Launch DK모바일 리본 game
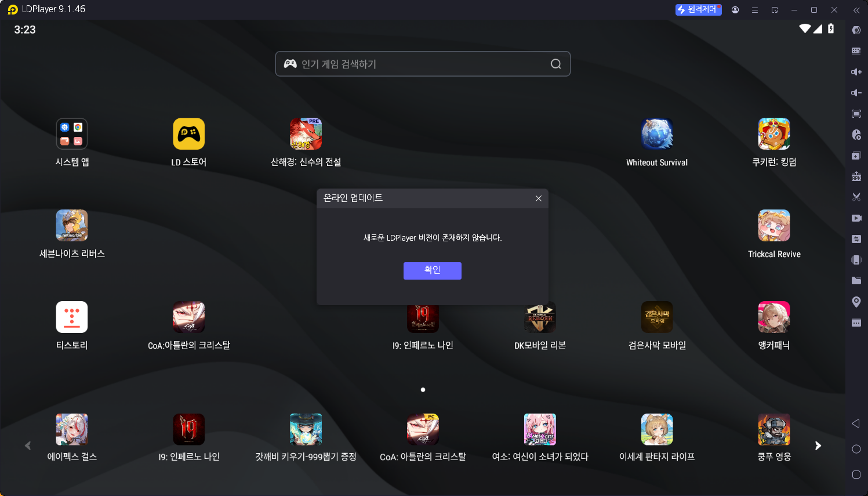Image resolution: width=868 pixels, height=496 pixels. point(540,319)
